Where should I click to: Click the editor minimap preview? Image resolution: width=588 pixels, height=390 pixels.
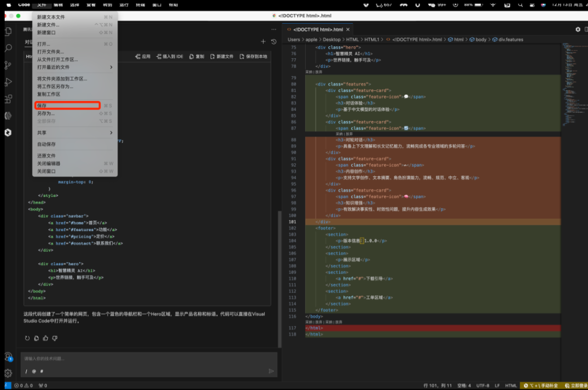(x=574, y=85)
